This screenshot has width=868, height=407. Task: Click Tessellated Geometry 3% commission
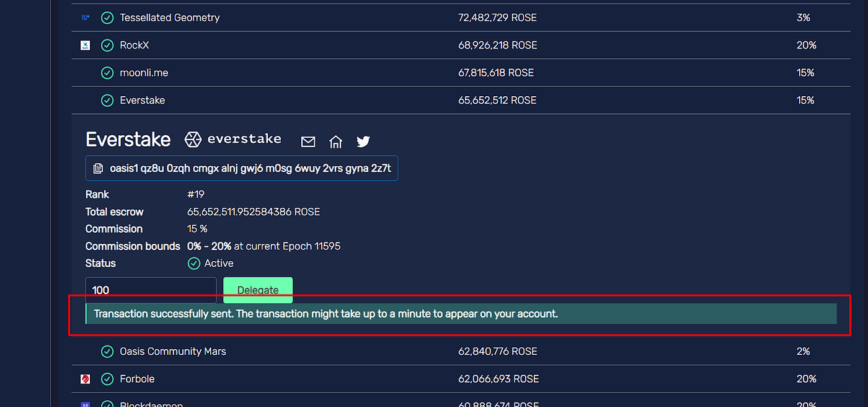pyautogui.click(x=803, y=18)
